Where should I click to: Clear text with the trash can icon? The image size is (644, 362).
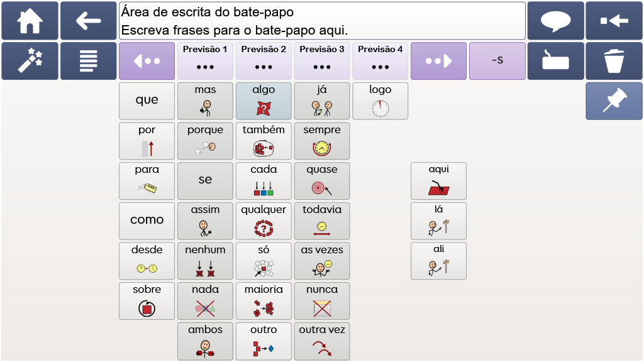[614, 61]
